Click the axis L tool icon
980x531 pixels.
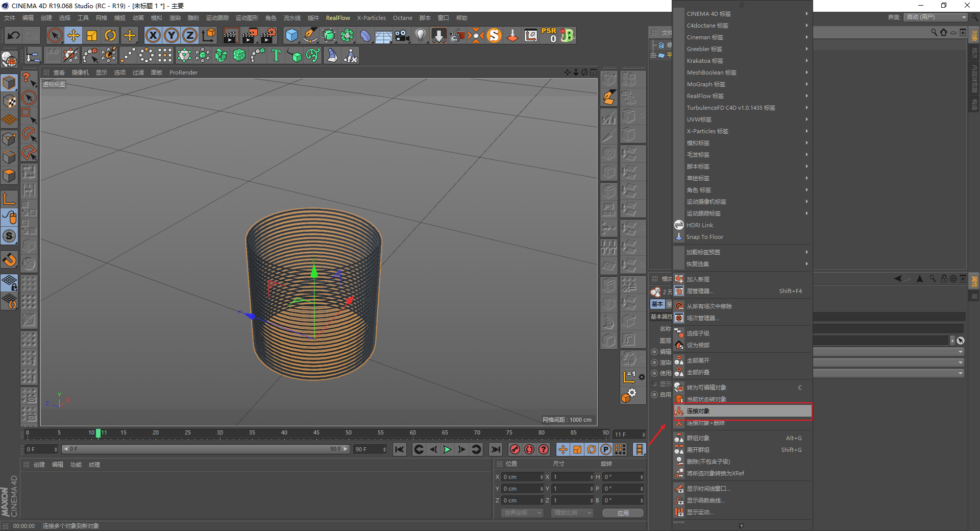10,199
